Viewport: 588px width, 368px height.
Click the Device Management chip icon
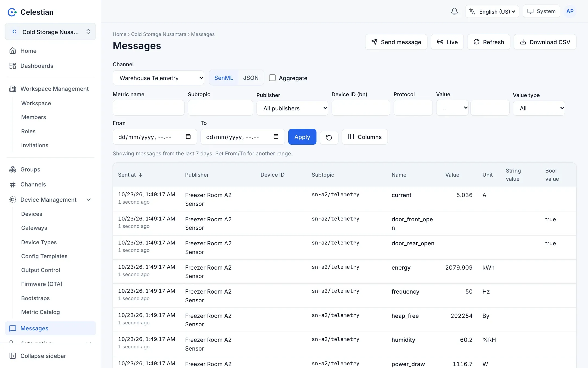pos(13,200)
